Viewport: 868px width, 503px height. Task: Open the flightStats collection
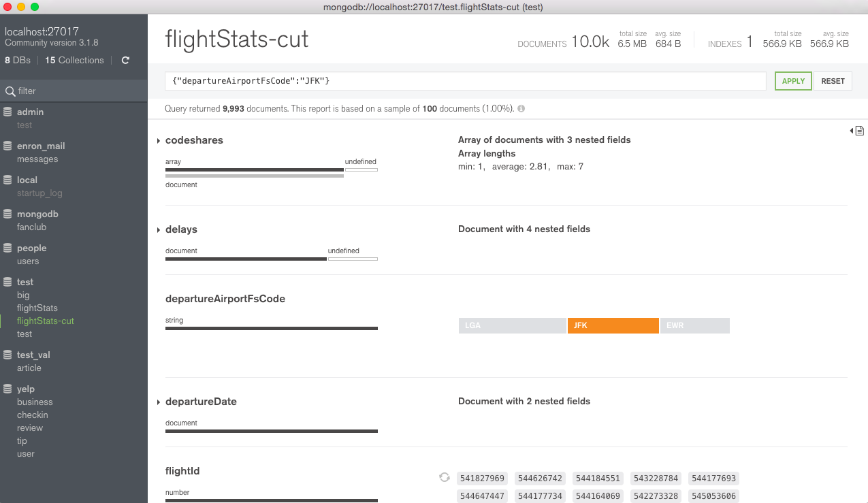click(x=37, y=308)
